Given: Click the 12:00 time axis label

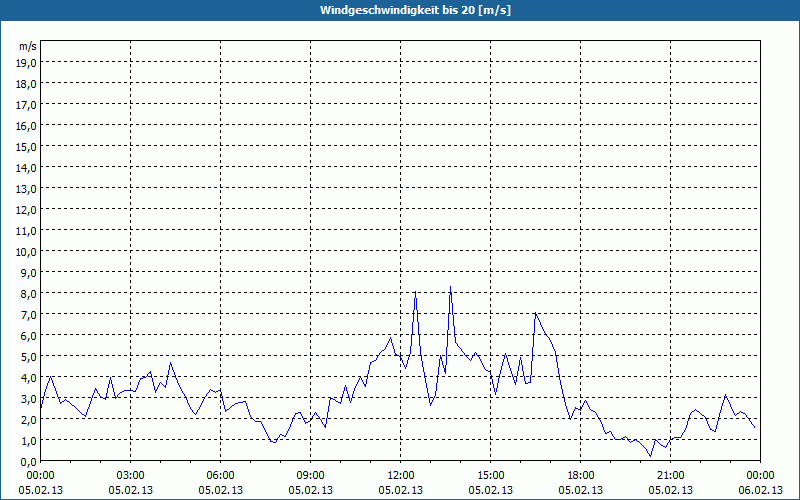Looking at the screenshot, I should pyautogui.click(x=401, y=476).
